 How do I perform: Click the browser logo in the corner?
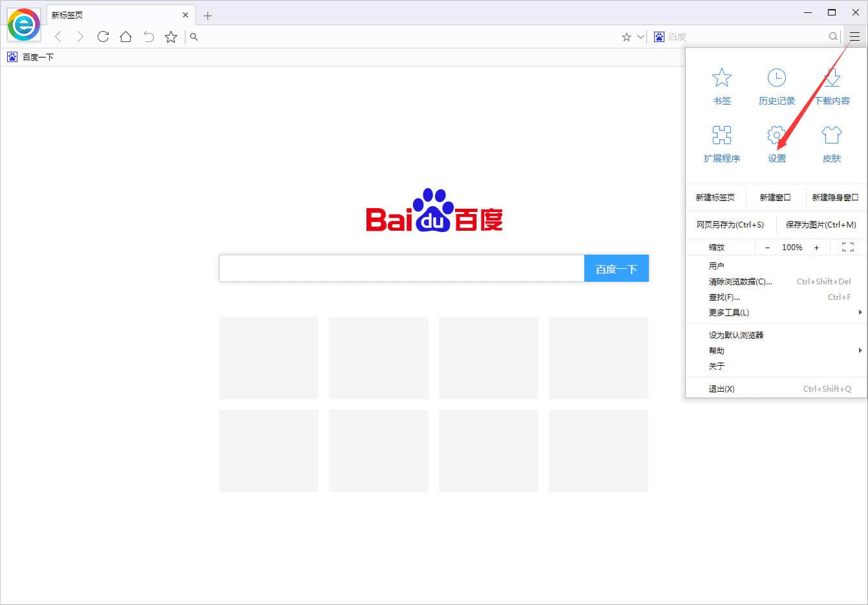click(x=24, y=25)
